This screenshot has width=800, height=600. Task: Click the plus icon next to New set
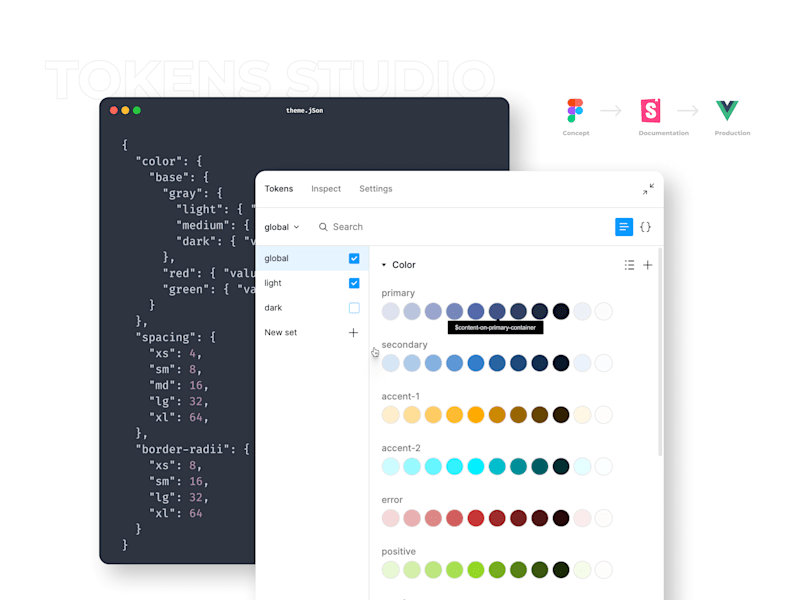point(353,333)
